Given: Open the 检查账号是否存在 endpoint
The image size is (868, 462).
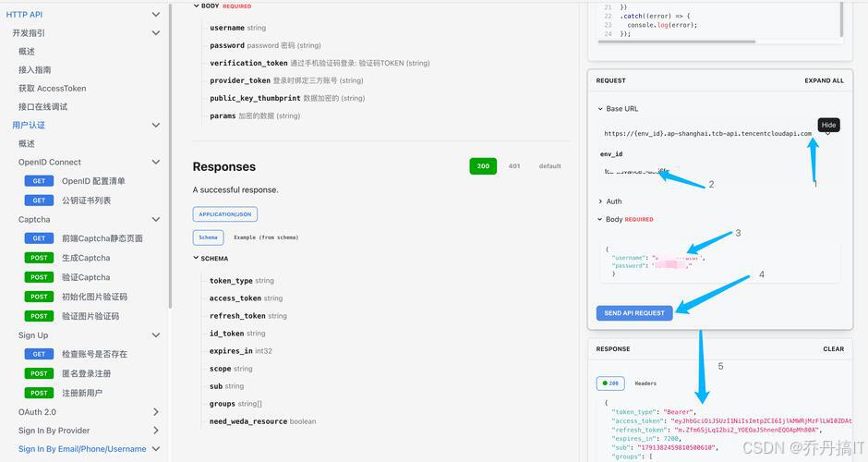Looking at the screenshot, I should (x=95, y=354).
